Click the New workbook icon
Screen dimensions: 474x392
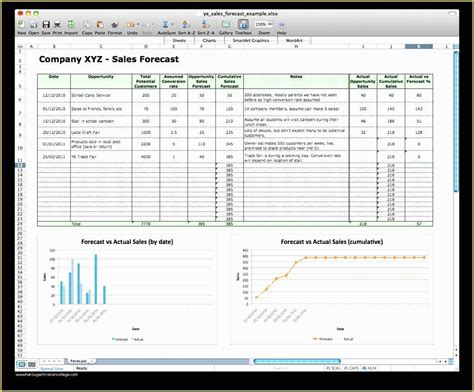(21, 24)
